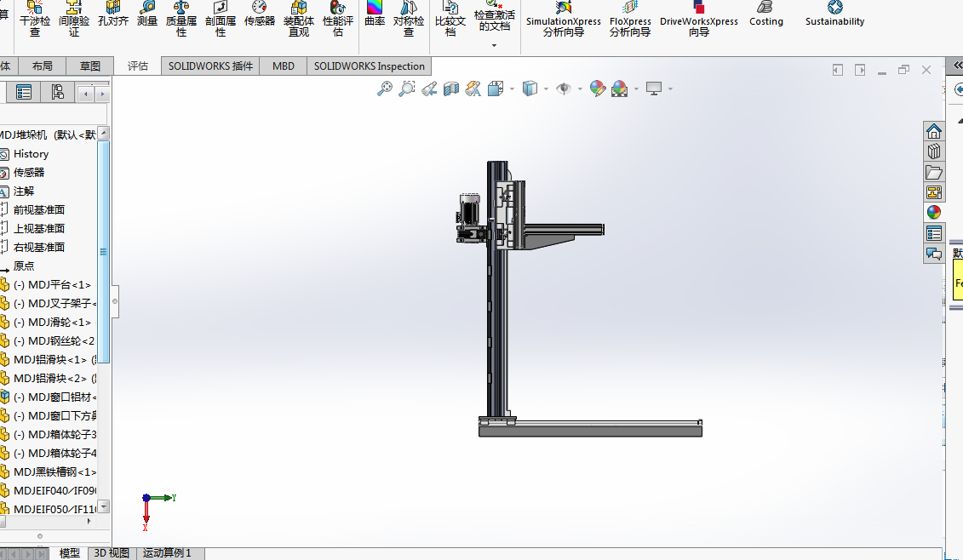Screen dimensions: 963x560
Task: Open the 间隙验证 clearance verification tool
Action: click(x=74, y=19)
